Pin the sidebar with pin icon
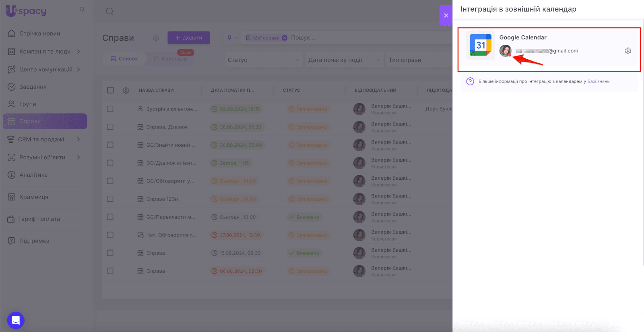 pos(82,10)
